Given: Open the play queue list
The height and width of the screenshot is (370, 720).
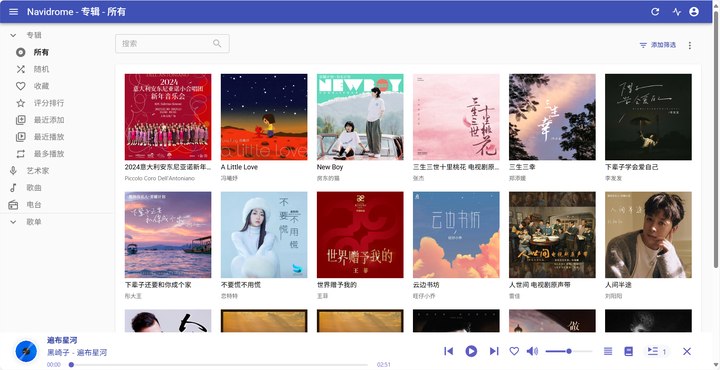Looking at the screenshot, I should click(657, 351).
